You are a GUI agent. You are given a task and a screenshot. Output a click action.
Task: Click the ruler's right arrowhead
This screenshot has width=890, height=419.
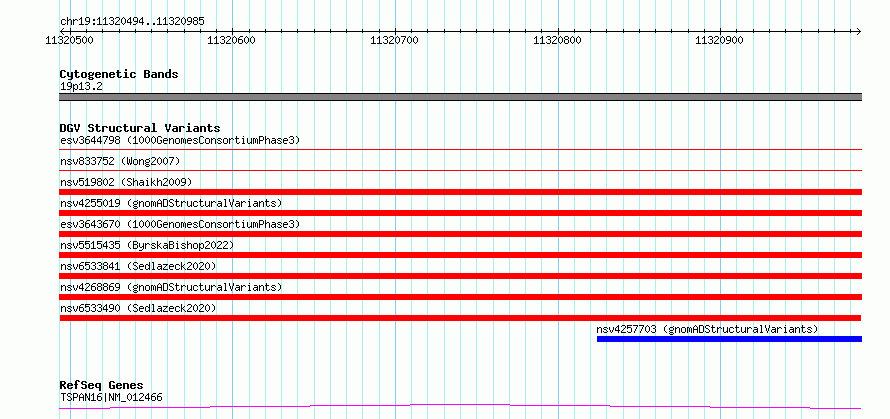[x=858, y=31]
